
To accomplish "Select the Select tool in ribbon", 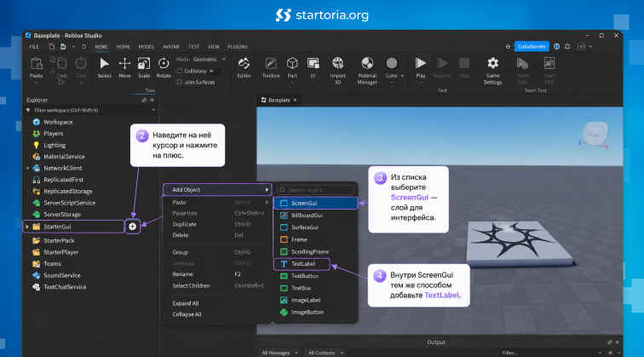I will tap(104, 67).
